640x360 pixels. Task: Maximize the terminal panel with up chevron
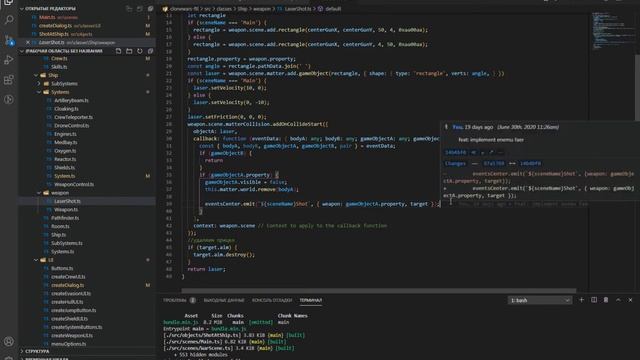point(618,300)
